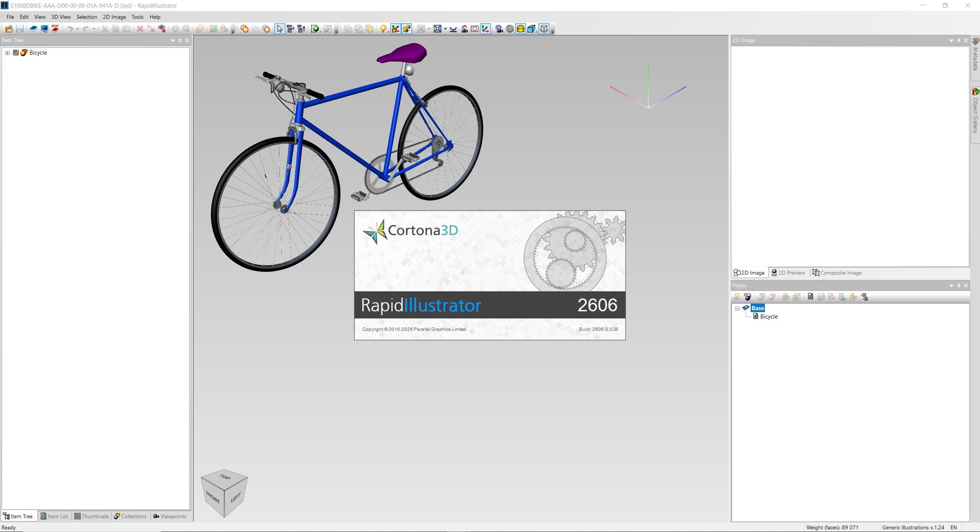Image resolution: width=980 pixels, height=532 pixels.
Task: Click the third overlapping circles icon
Action: [x=266, y=29]
